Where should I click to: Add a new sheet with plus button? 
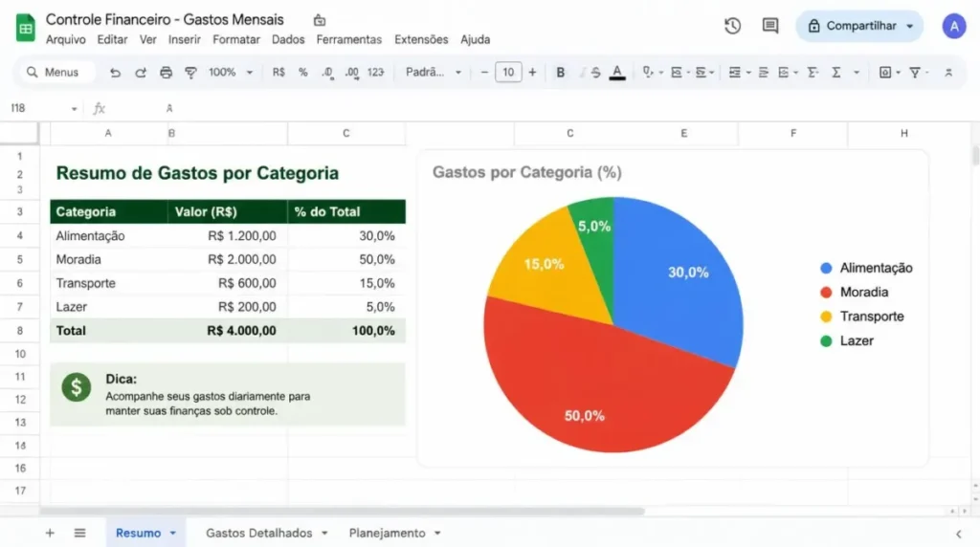[50, 533]
